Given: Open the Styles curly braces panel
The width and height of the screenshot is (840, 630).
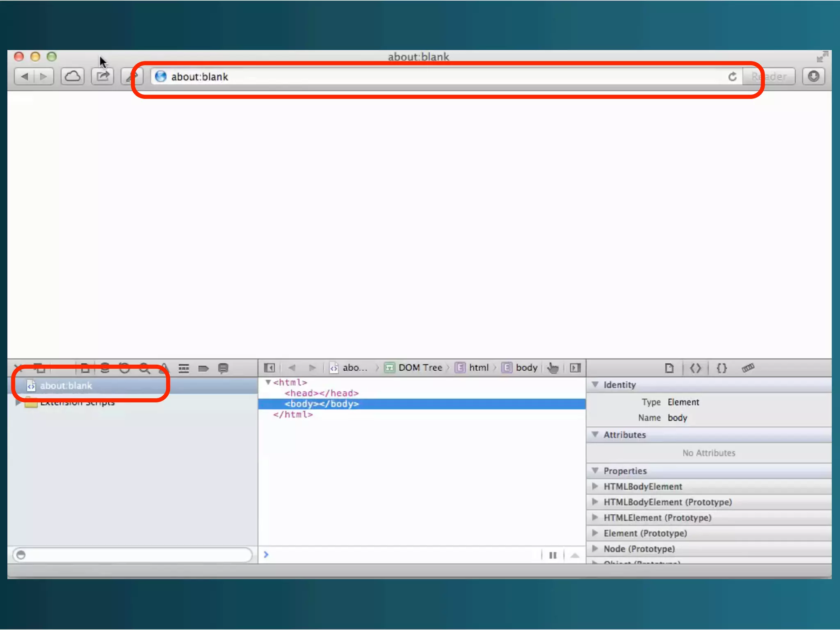Looking at the screenshot, I should [721, 368].
